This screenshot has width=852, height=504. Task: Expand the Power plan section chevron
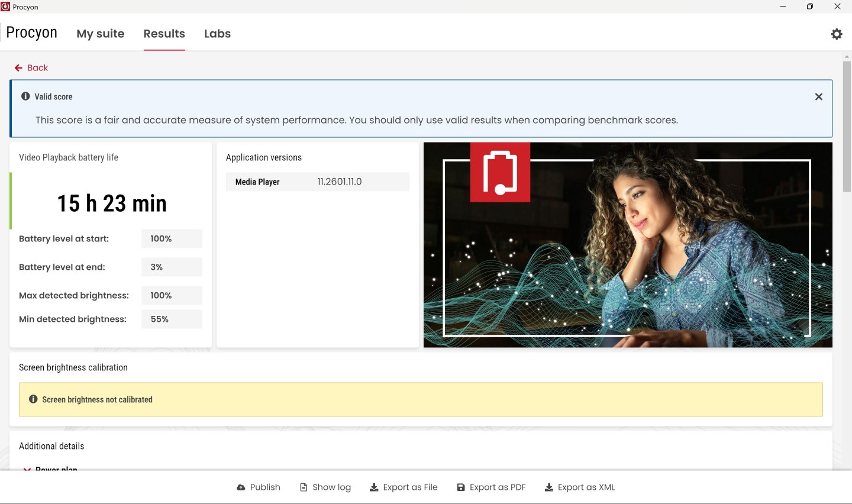coord(27,469)
